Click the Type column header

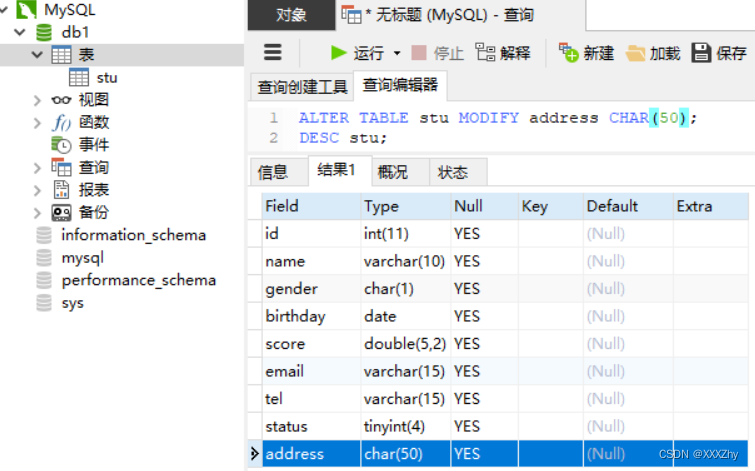[x=405, y=206]
